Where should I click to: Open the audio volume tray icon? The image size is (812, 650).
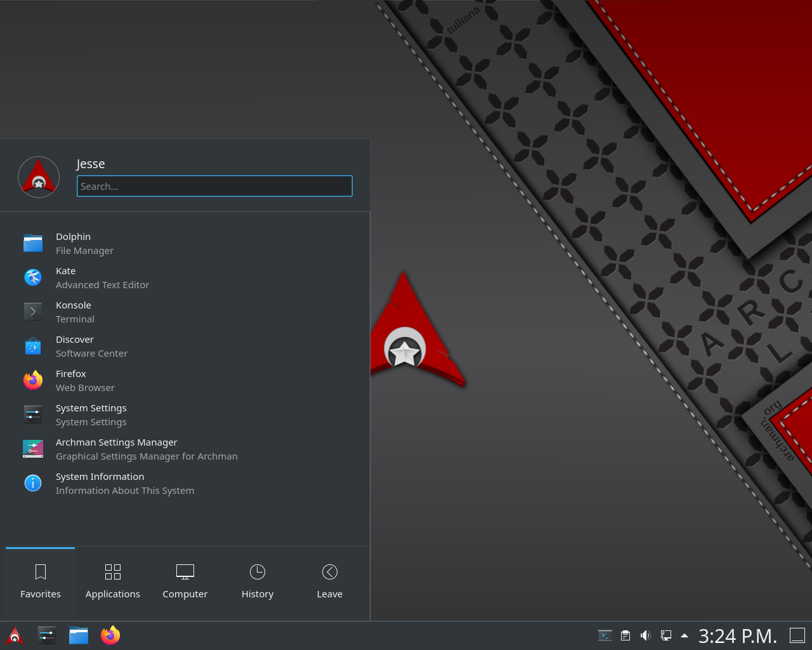coord(645,635)
